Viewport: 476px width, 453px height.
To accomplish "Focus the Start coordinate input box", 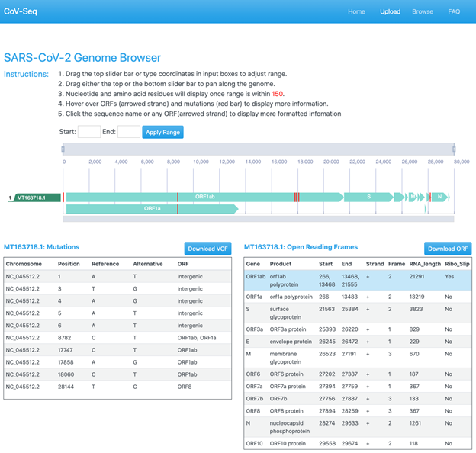I will (89, 132).
